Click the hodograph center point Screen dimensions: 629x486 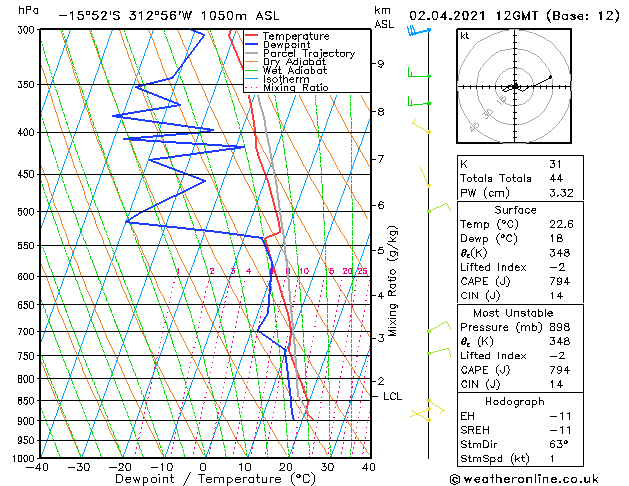(515, 86)
